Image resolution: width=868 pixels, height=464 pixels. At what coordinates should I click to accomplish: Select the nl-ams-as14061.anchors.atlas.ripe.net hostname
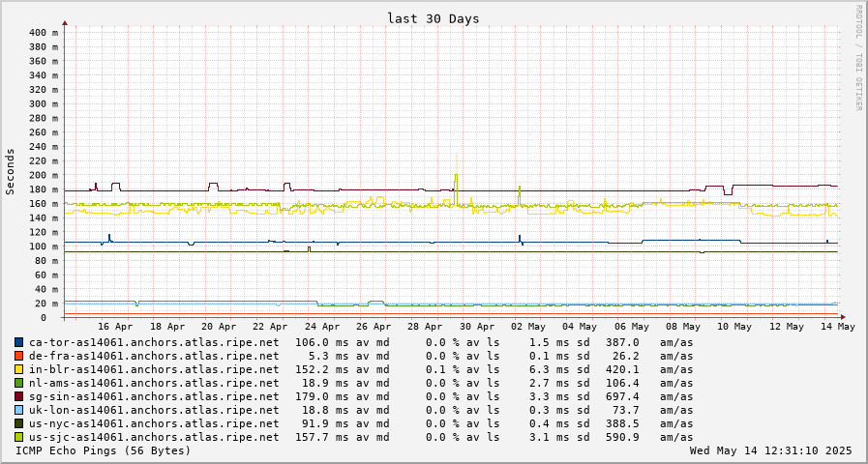pyautogui.click(x=154, y=383)
